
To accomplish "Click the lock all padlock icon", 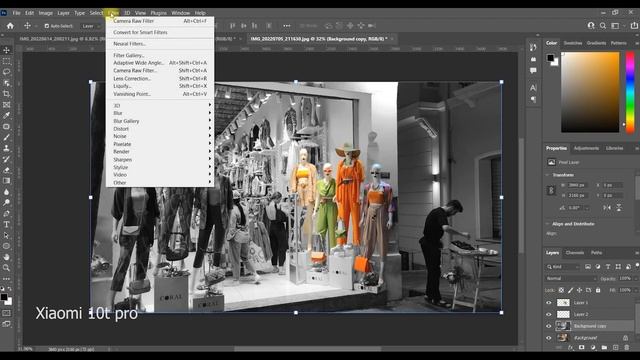I will pyautogui.click(x=598, y=290).
